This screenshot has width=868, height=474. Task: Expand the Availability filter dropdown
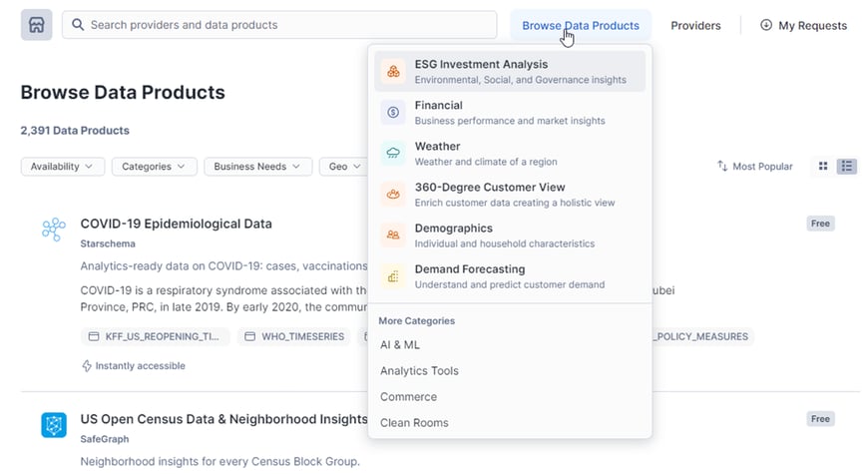click(62, 167)
